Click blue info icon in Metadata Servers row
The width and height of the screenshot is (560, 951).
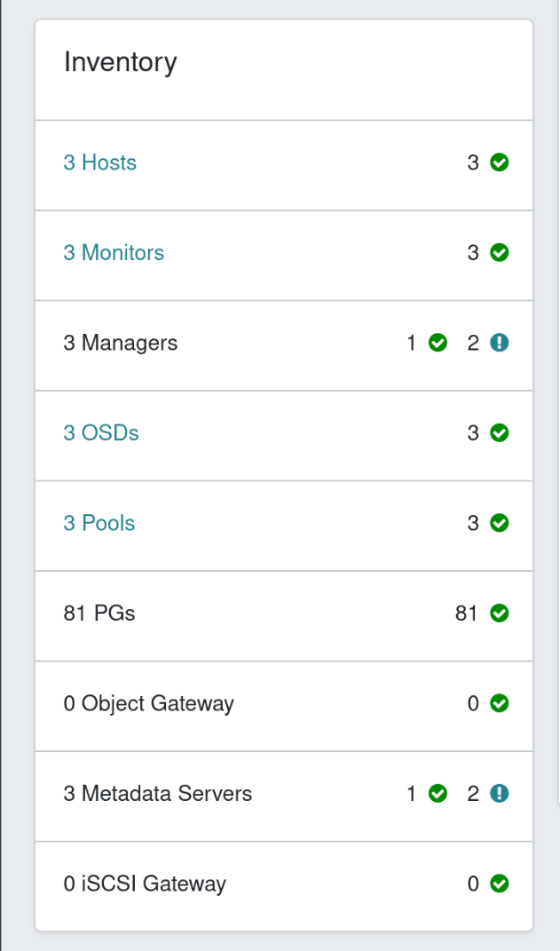pos(500,794)
